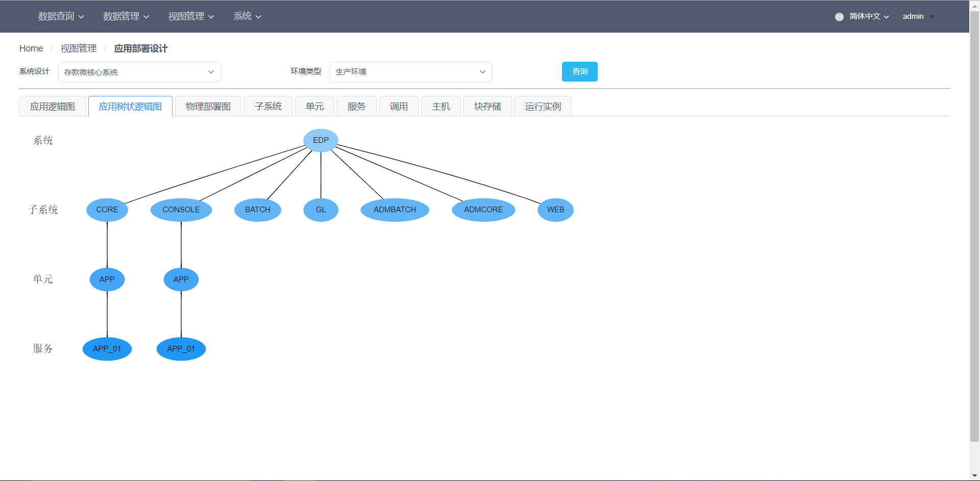Click the 应用部署设计 breadcrumb text

click(141, 48)
